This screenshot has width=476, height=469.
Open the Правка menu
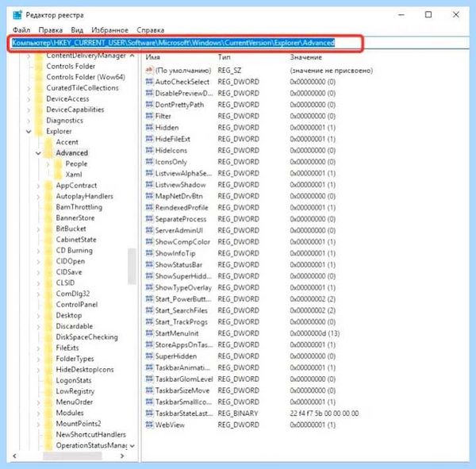pyautogui.click(x=51, y=30)
